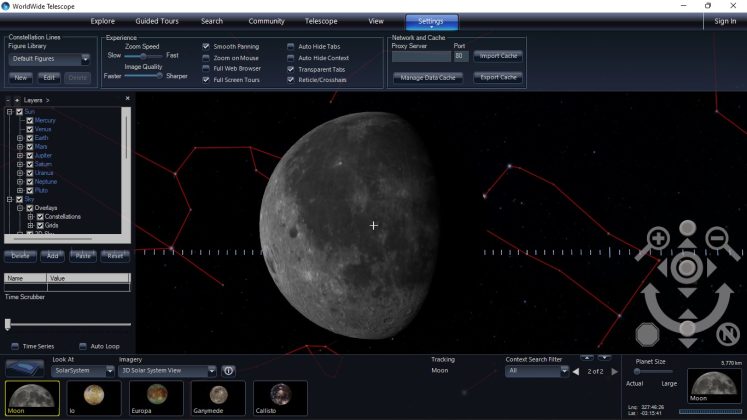Enable the Time Series checkbox
The height and width of the screenshot is (420, 747).
15,346
